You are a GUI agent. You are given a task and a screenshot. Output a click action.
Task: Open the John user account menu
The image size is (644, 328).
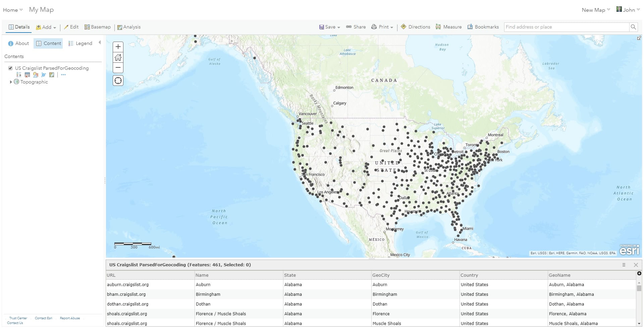point(628,10)
